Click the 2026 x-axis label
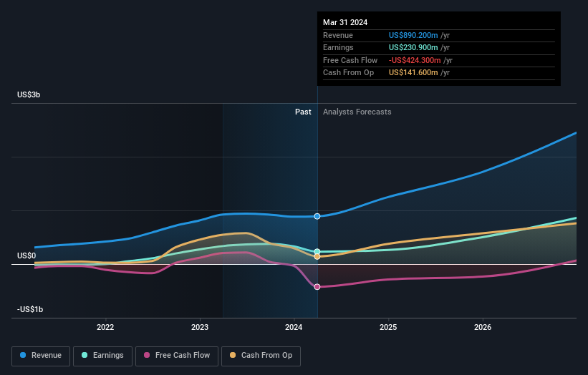This screenshot has width=588, height=375. (483, 327)
